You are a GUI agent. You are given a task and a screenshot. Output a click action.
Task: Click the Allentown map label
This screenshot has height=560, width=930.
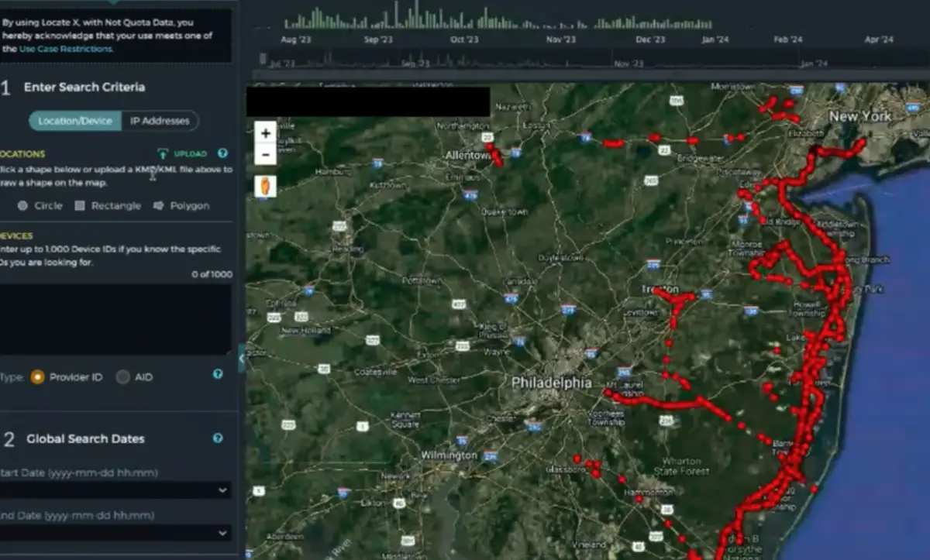point(468,156)
